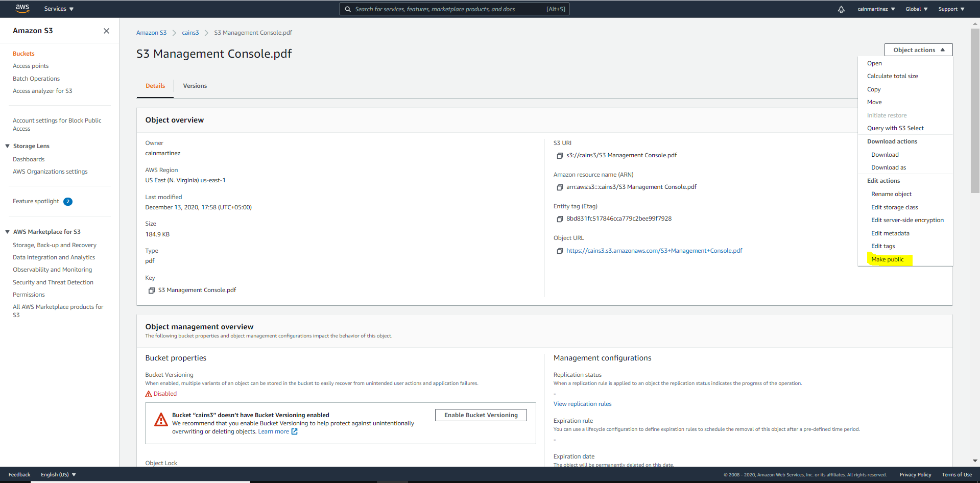
Task: Click the Enable Bucket Versioning button
Action: (x=481, y=415)
